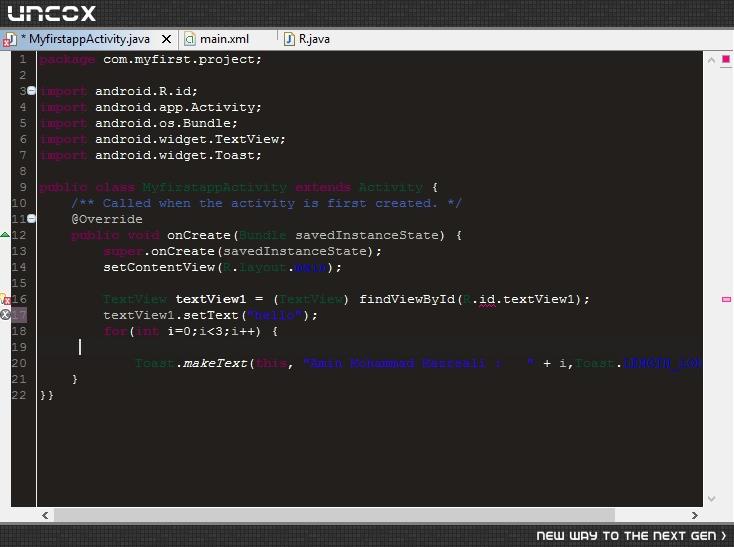This screenshot has height=547, width=734.
Task: Close the MyfirstappActivity.java tab
Action: pos(166,39)
